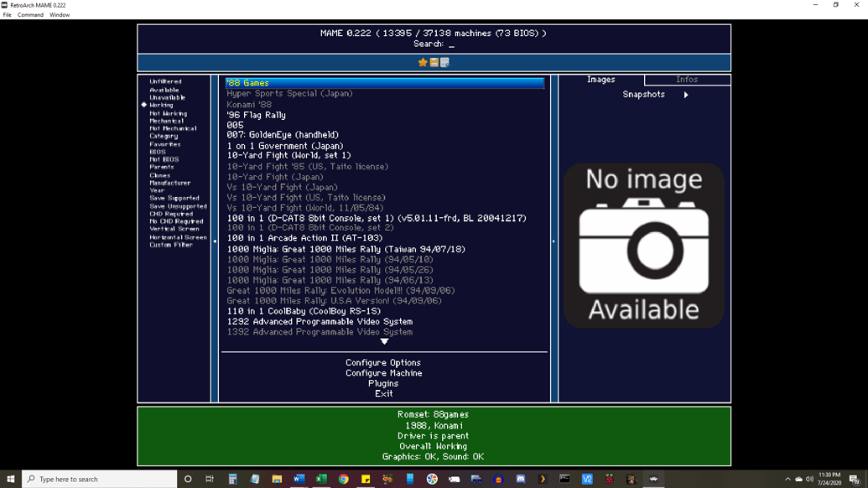Open Calculator from the taskbar
Viewport: 868px width, 488px height.
tap(232, 479)
